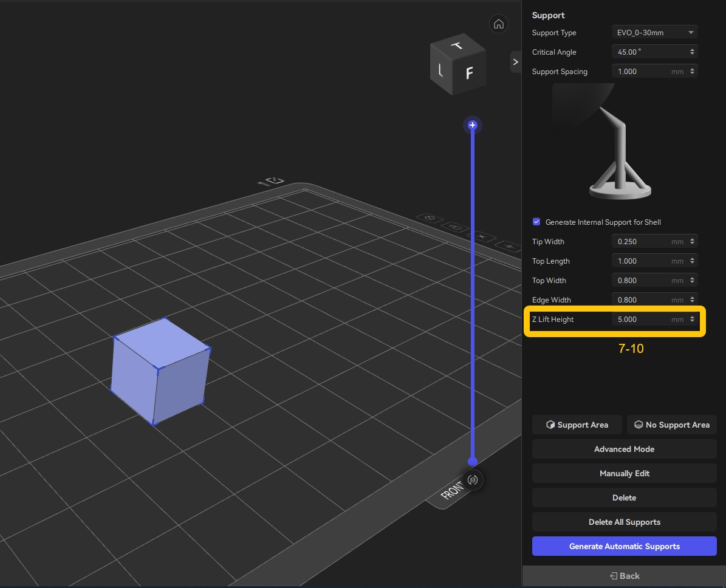Viewport: 726px width, 588px height.
Task: Click the Z Lift Height value field
Action: (x=654, y=319)
